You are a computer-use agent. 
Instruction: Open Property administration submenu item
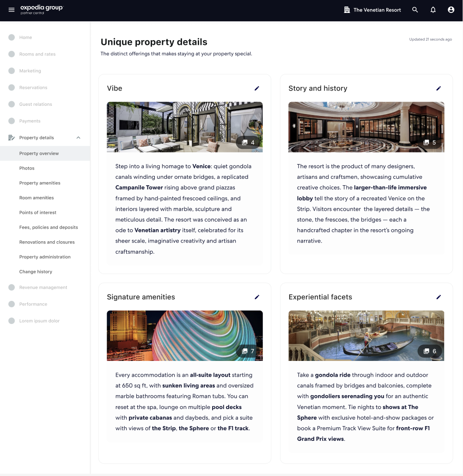[45, 257]
